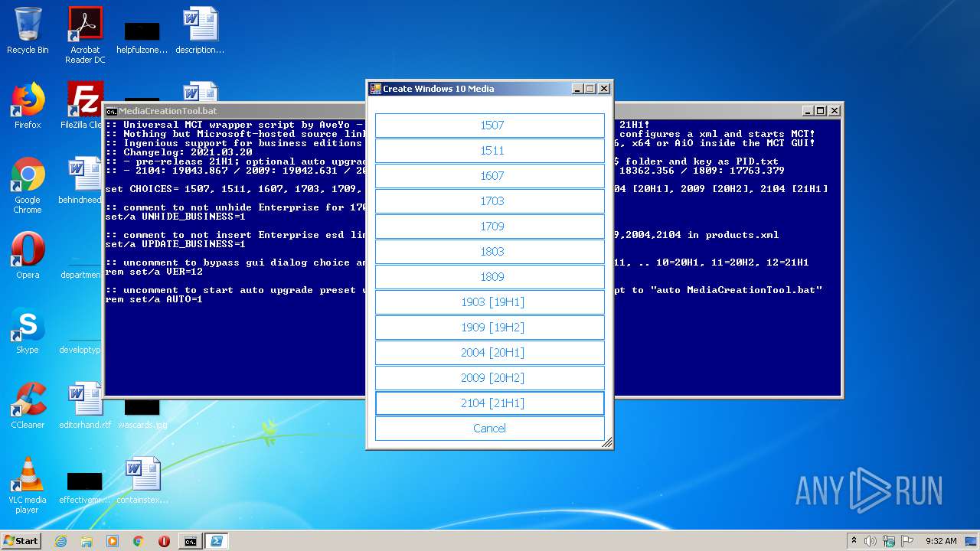Screen dimensions: 980x551
Task: Select version 1507 in the media dialog
Action: [x=490, y=126]
